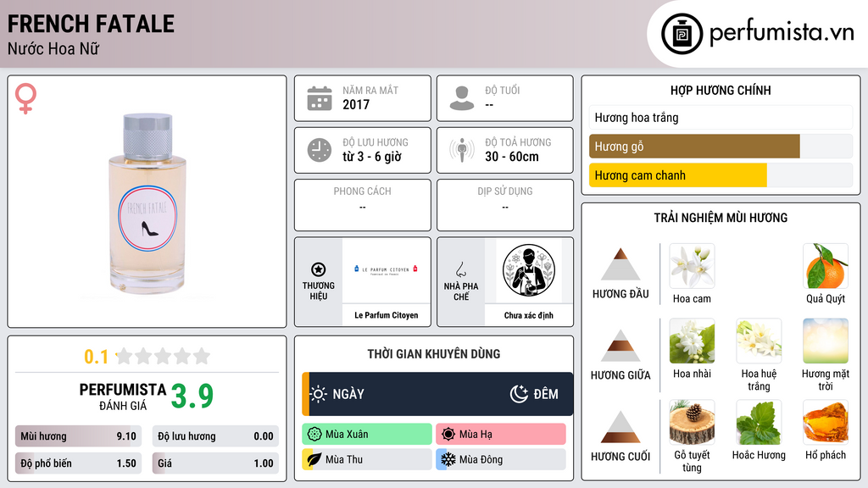Click the leaf icon in Mùa Thu
The height and width of the screenshot is (488, 868).
coord(314,459)
